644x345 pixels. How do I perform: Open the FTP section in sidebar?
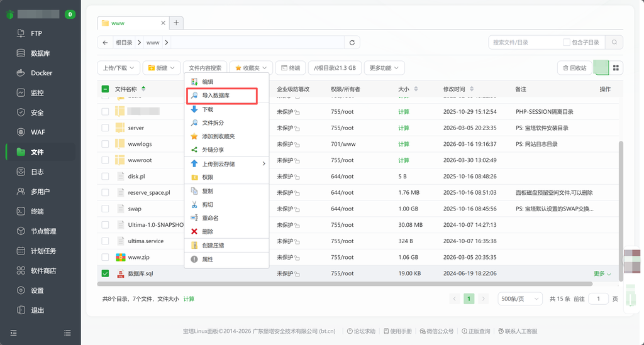point(36,33)
